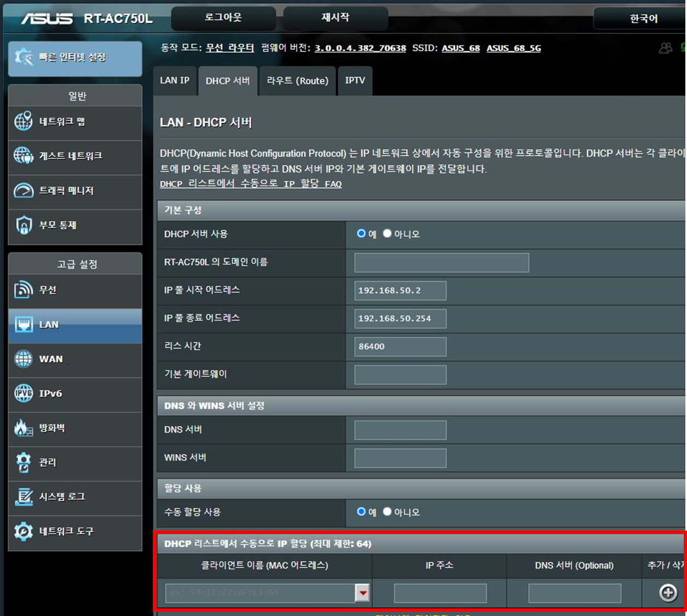Viewport: 687px width, 616px height.
Task: Click the Traffic Manager gauge icon
Action: pos(24,190)
